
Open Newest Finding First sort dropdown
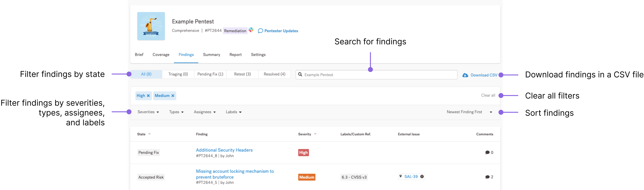coord(469,112)
